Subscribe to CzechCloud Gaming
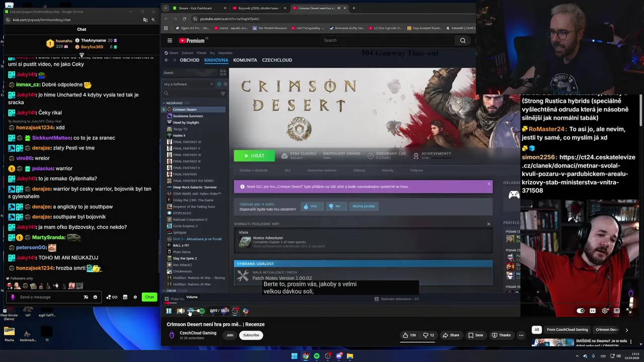Image resolution: width=644 pixels, height=362 pixels. [x=251, y=335]
